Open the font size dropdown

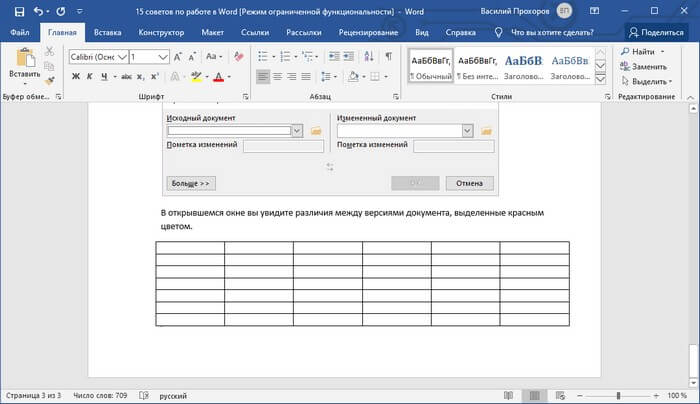tap(162, 57)
